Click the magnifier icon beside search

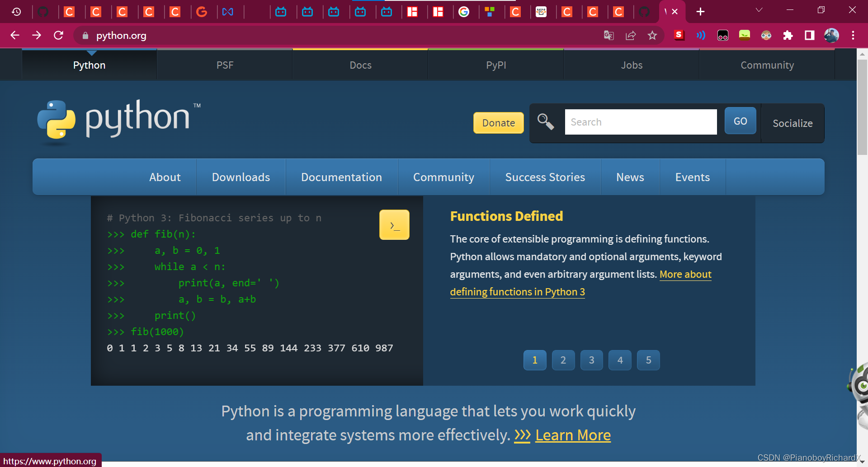[x=546, y=121]
